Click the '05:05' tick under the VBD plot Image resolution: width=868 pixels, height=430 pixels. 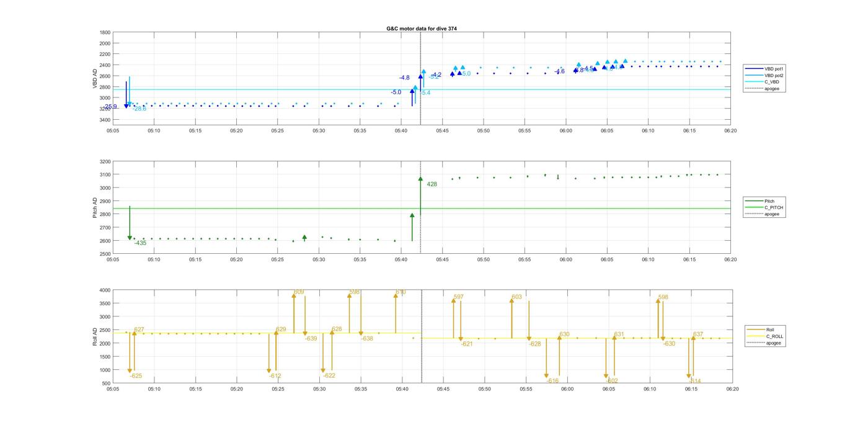(113, 131)
